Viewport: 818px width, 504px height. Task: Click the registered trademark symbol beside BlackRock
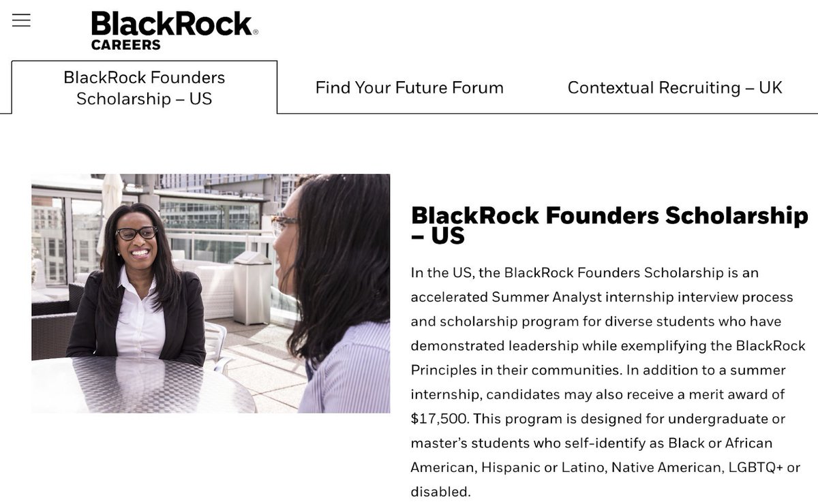[x=255, y=31]
